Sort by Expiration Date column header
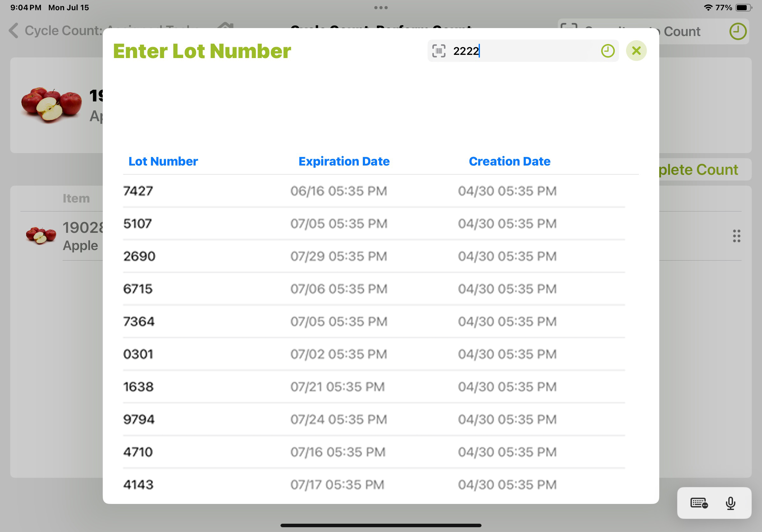This screenshot has width=762, height=532. [x=344, y=161]
